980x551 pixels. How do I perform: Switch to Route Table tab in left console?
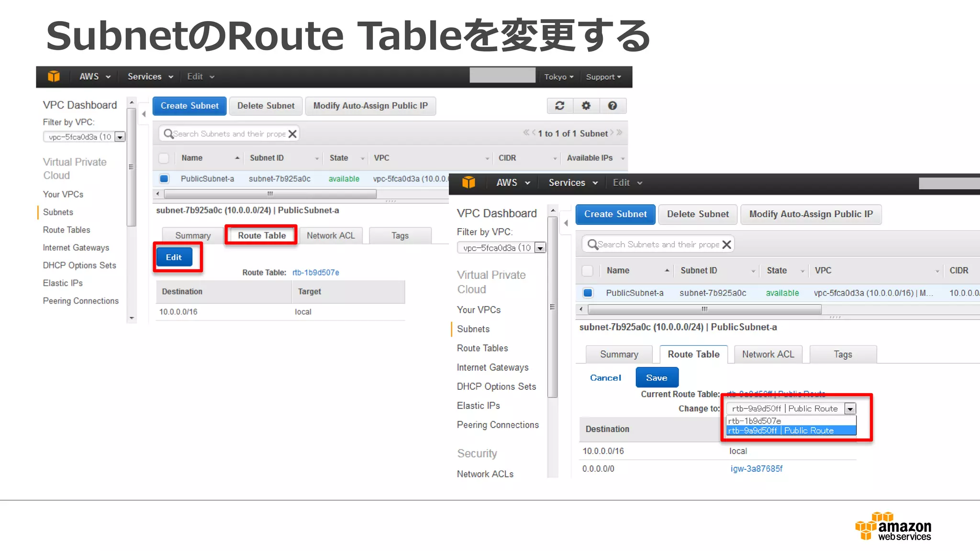coord(262,235)
